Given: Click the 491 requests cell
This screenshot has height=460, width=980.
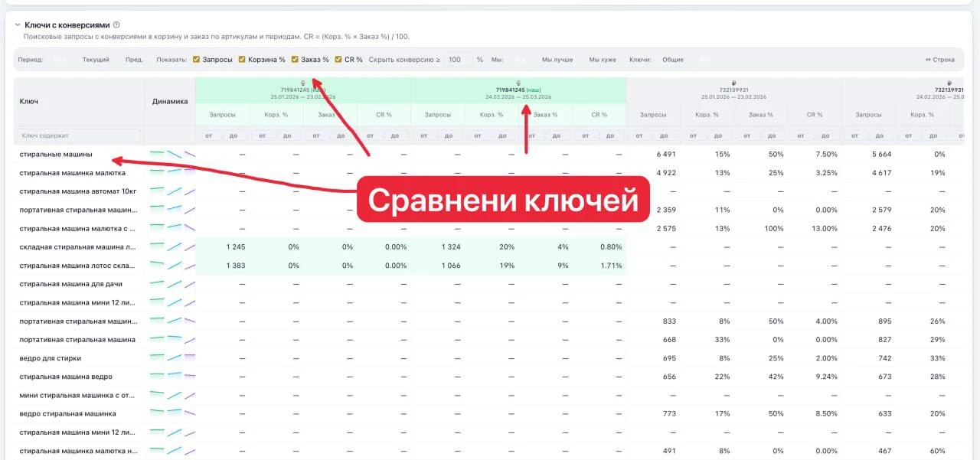Looking at the screenshot, I should [x=669, y=450].
